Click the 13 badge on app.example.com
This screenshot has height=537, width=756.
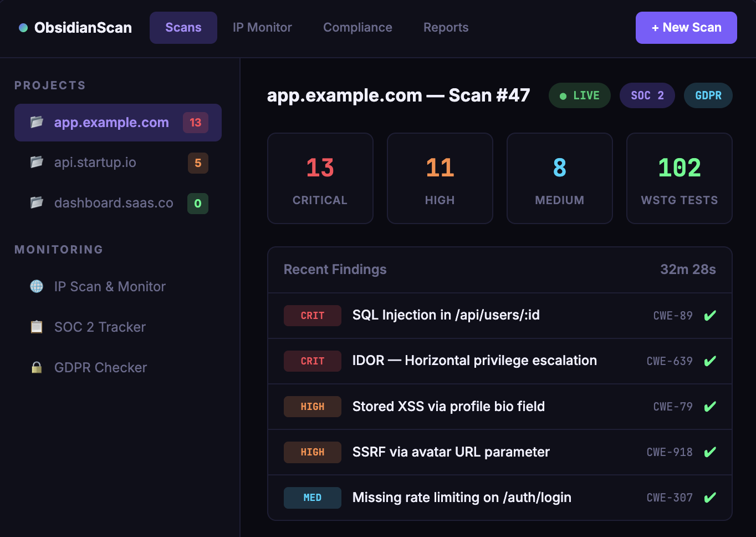[x=196, y=123]
